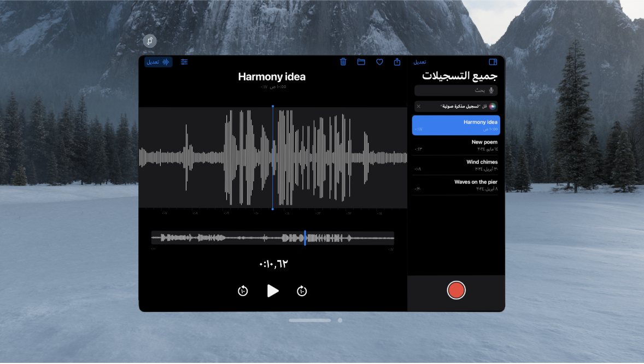Click the All Recordings Arabic heading
The width and height of the screenshot is (644, 364).
(x=460, y=76)
